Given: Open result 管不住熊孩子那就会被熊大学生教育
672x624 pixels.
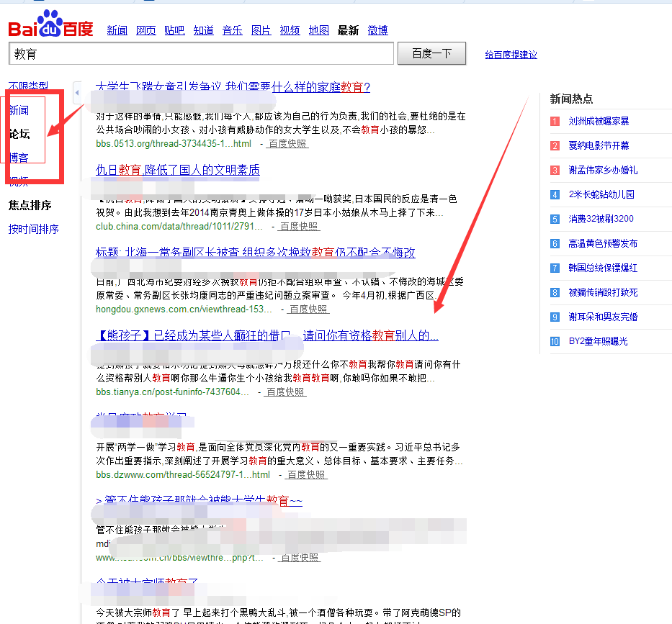Looking at the screenshot, I should point(200,500).
